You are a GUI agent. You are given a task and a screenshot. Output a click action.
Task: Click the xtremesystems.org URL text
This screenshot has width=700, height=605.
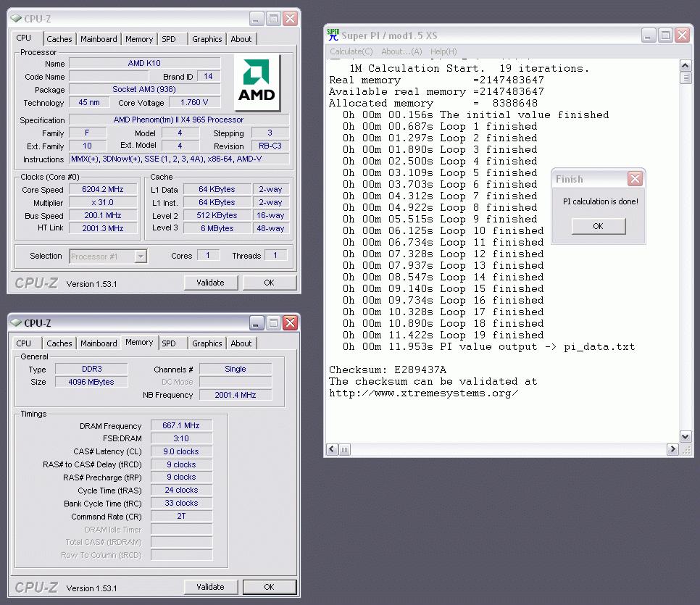click(424, 393)
